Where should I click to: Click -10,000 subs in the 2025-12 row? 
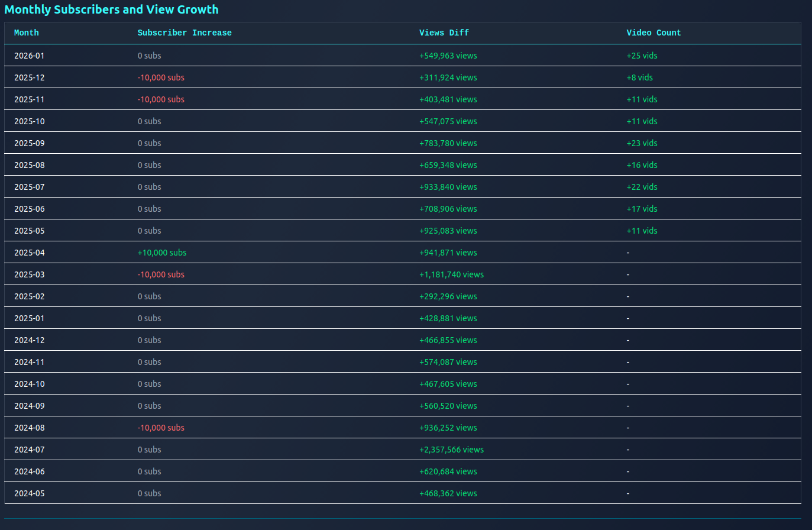[x=161, y=77]
